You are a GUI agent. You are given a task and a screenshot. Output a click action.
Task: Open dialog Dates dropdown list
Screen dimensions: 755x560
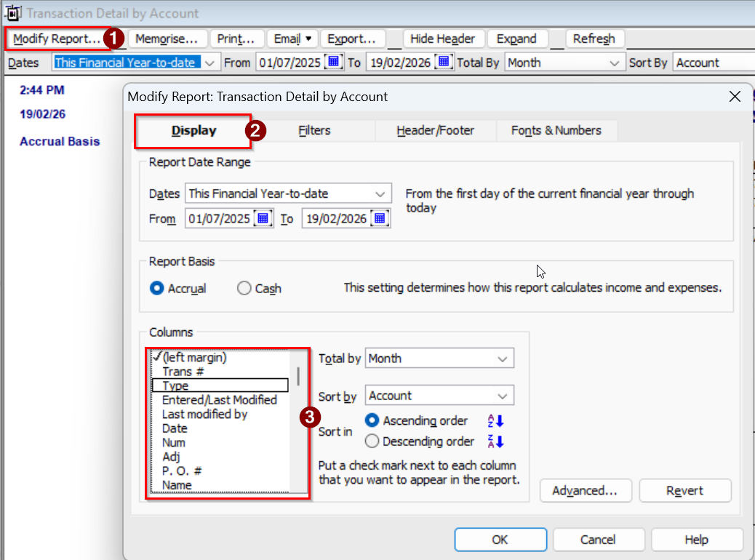click(x=380, y=194)
